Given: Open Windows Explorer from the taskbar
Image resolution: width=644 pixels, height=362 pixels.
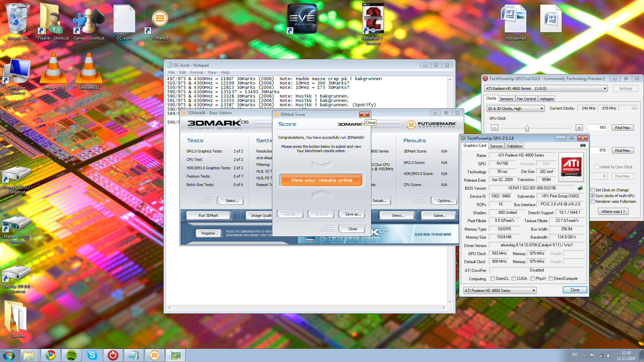Looking at the screenshot, I should (x=29, y=355).
